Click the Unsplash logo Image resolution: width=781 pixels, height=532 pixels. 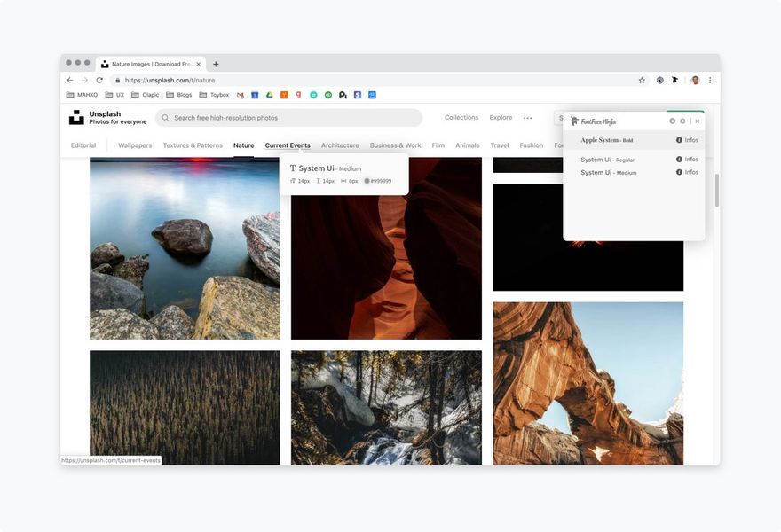coord(76,117)
